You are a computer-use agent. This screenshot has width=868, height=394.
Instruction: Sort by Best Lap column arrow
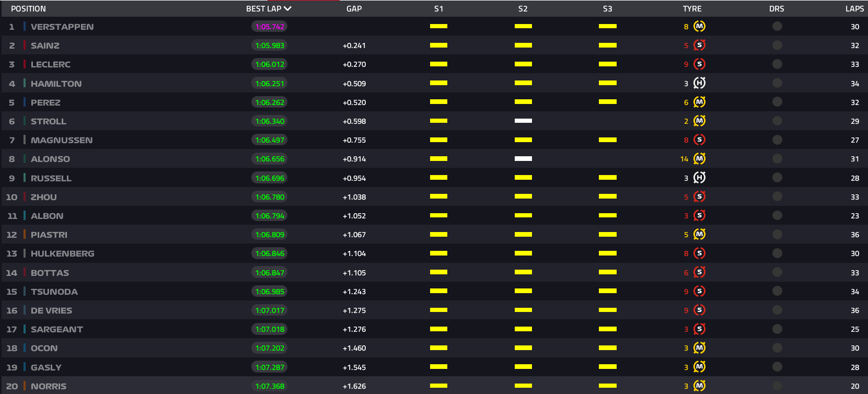(287, 8)
